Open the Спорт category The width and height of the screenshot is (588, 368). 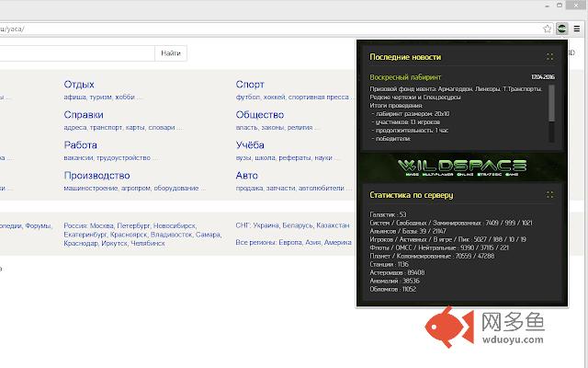250,84
